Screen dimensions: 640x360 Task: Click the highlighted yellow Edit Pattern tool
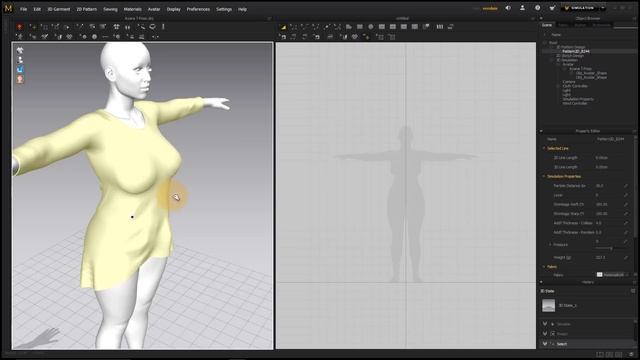pos(283,27)
